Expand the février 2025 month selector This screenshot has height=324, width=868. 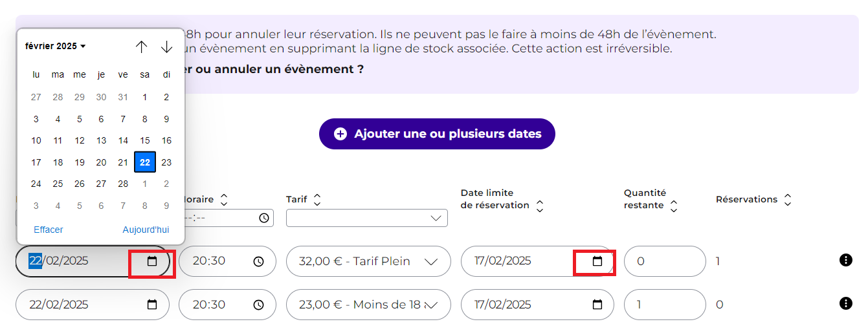pos(56,47)
